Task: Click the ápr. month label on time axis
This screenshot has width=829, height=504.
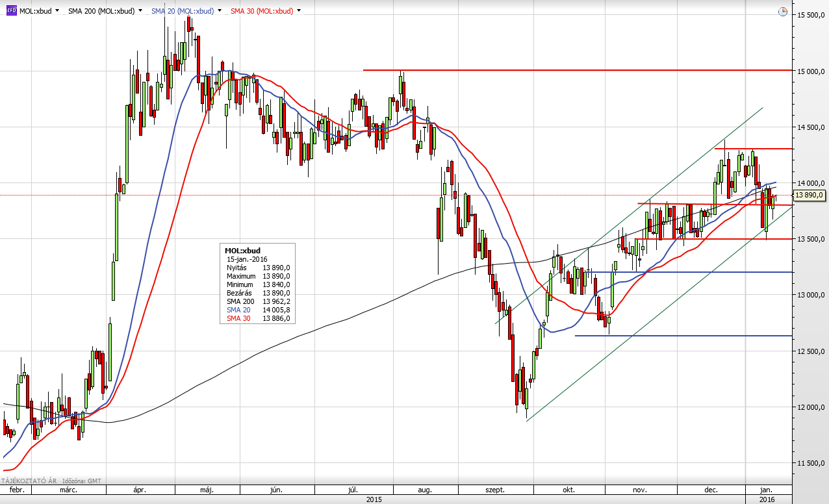Action: (x=138, y=490)
